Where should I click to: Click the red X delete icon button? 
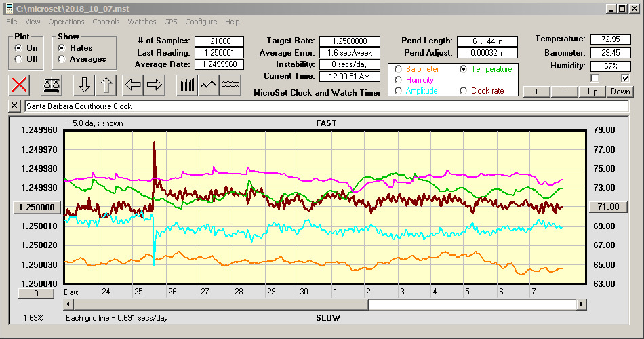coord(19,85)
